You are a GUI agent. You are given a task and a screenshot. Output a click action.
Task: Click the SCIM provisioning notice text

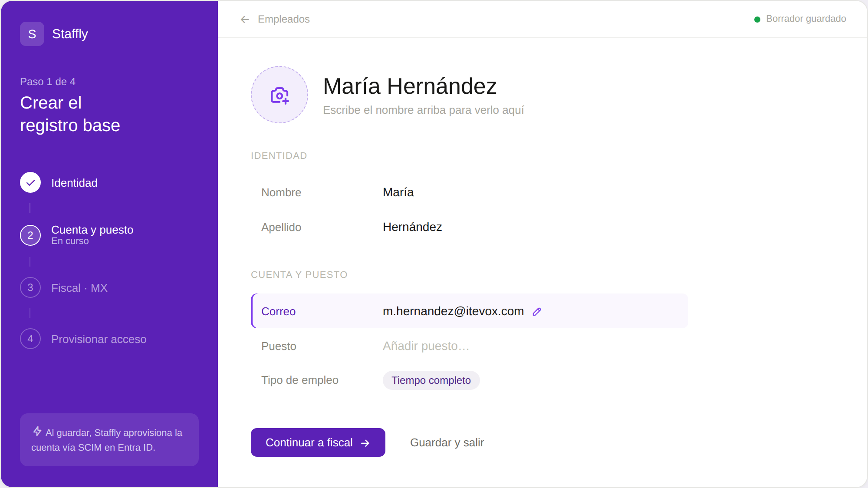pos(107,440)
